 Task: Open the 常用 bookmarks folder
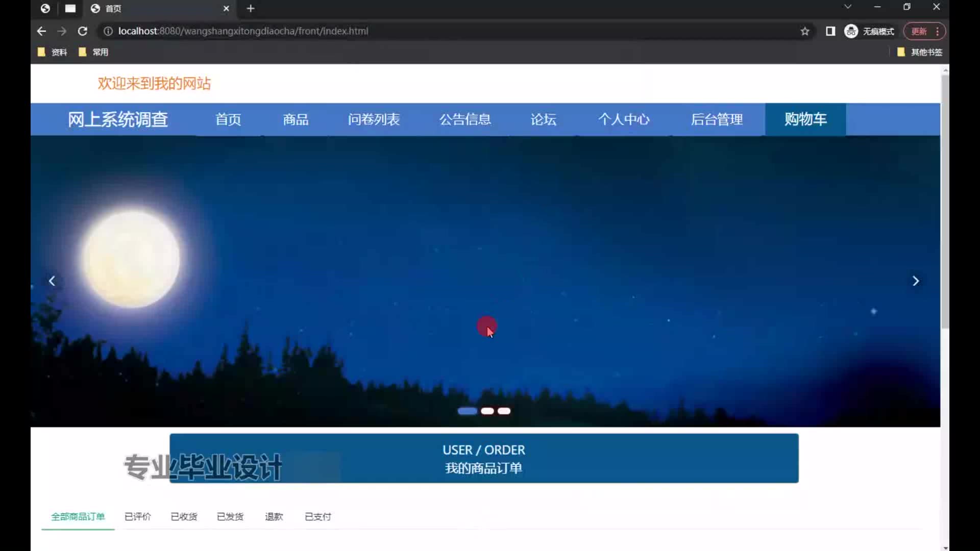pyautogui.click(x=93, y=52)
